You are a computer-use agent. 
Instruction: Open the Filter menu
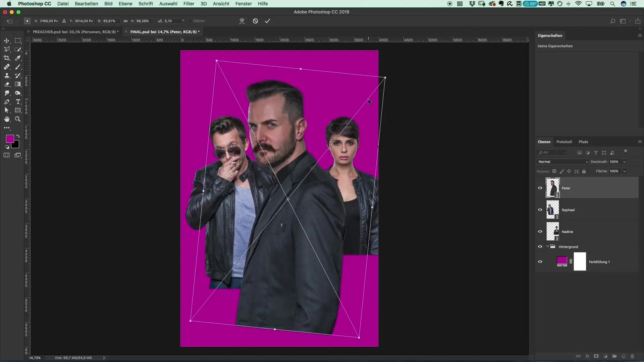(x=189, y=4)
